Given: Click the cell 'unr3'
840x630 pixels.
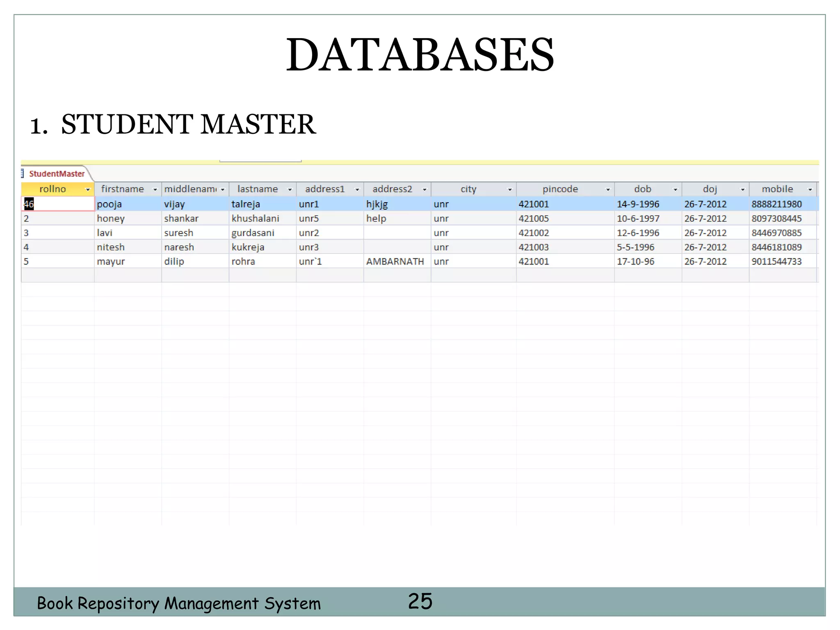Looking at the screenshot, I should [x=330, y=247].
